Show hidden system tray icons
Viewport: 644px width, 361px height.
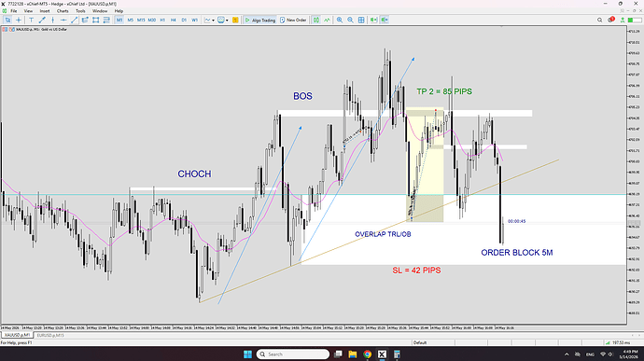click(x=567, y=354)
